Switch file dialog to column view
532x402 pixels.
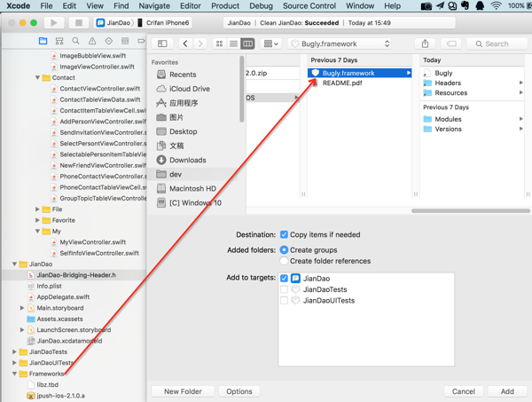(x=247, y=43)
